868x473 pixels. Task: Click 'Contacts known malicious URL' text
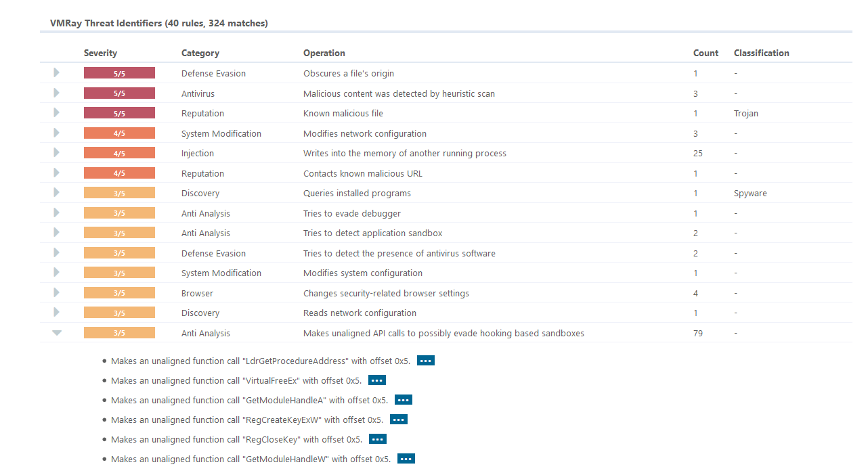click(x=363, y=173)
